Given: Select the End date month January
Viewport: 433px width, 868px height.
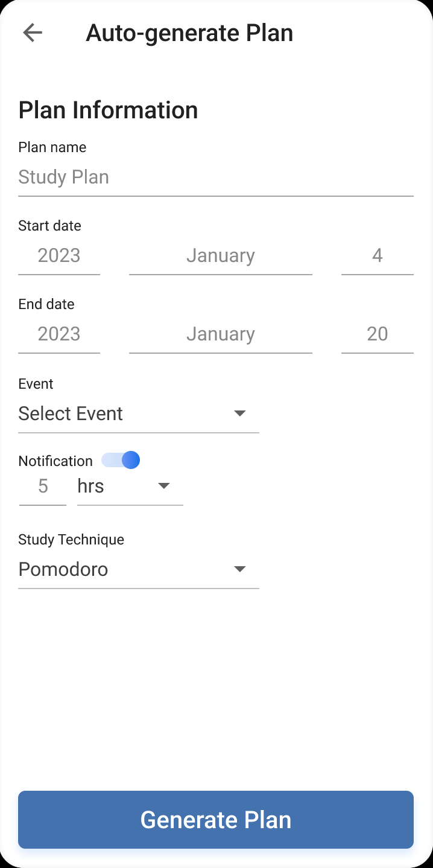Looking at the screenshot, I should pos(221,334).
